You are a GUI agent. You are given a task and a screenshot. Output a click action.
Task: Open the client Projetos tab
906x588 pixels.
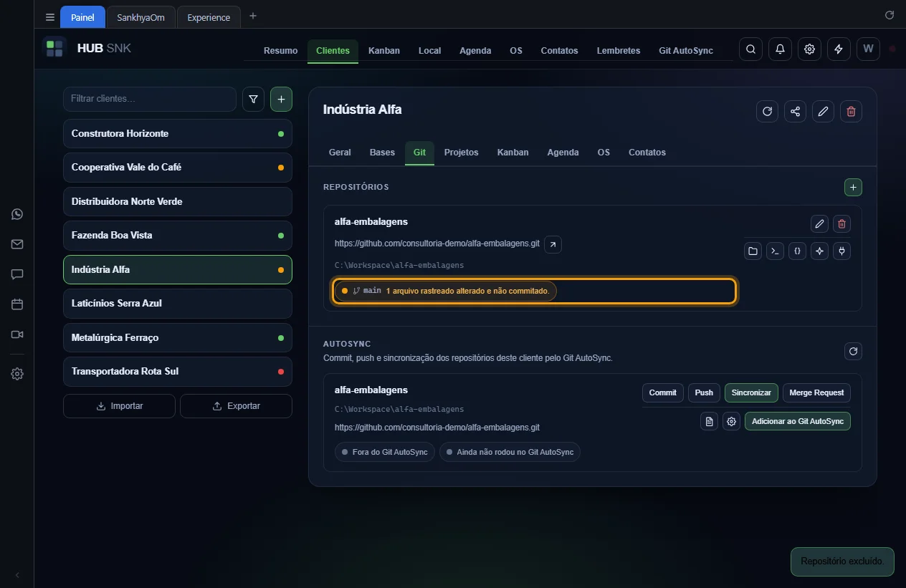[461, 153]
